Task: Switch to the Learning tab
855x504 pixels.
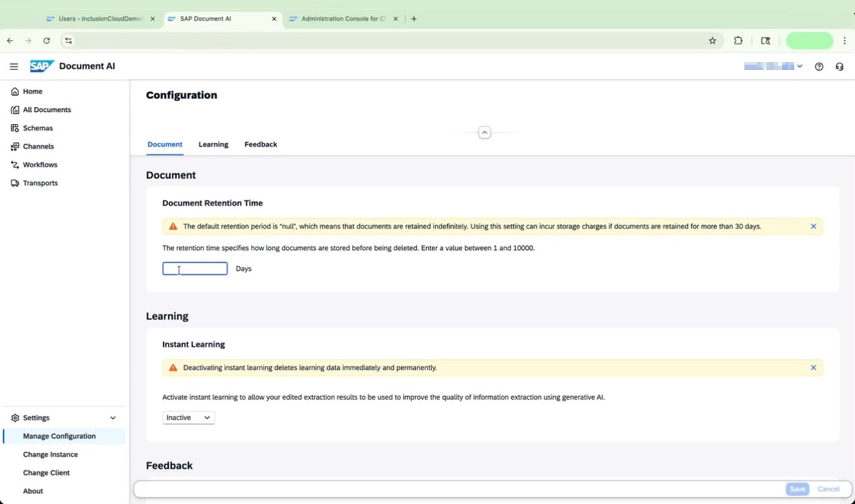Action: [x=213, y=144]
